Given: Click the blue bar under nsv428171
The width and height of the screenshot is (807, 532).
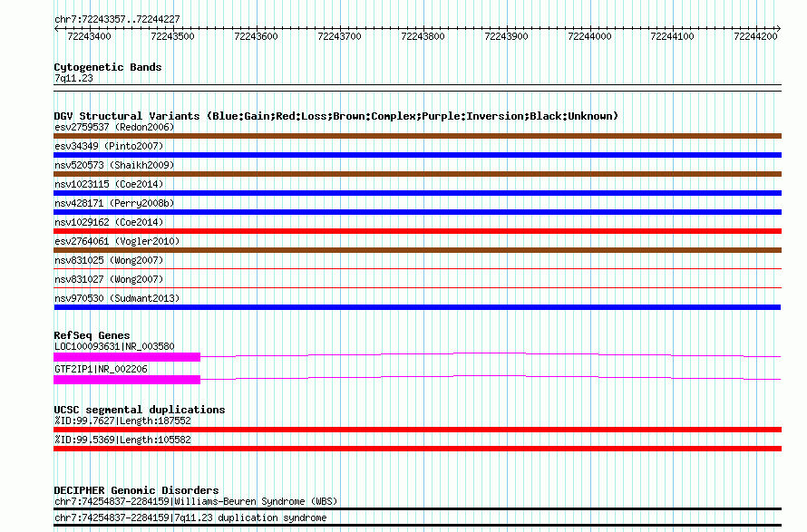Looking at the screenshot, I should point(417,212).
